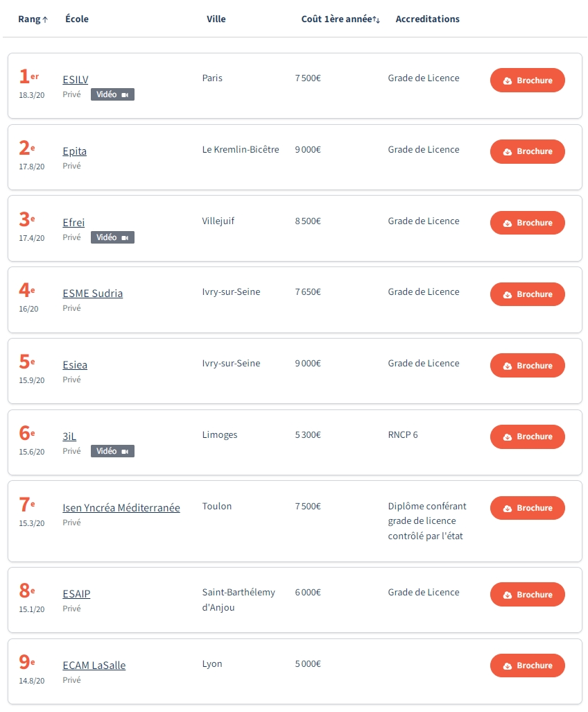This screenshot has height=712, width=588.
Task: Open the Epita school page
Action: click(74, 151)
